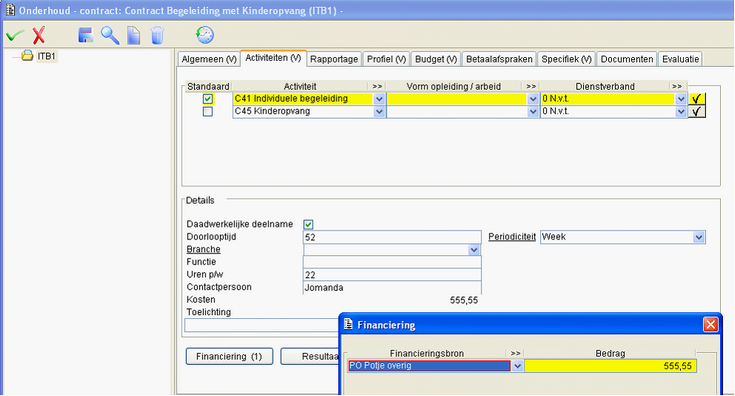Click the empty Functie input field

[392, 262]
